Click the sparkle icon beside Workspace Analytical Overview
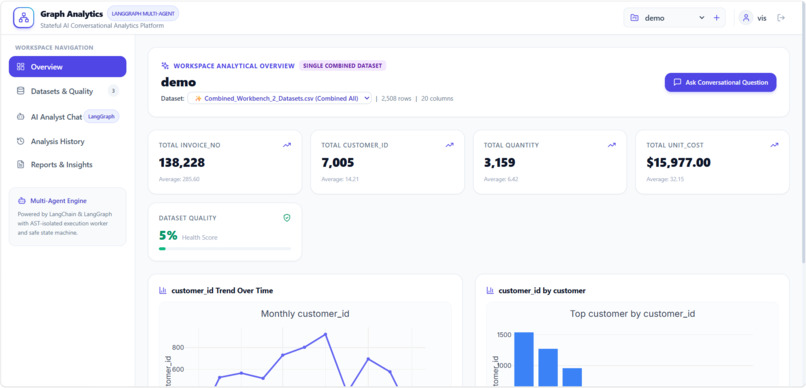 [x=165, y=66]
